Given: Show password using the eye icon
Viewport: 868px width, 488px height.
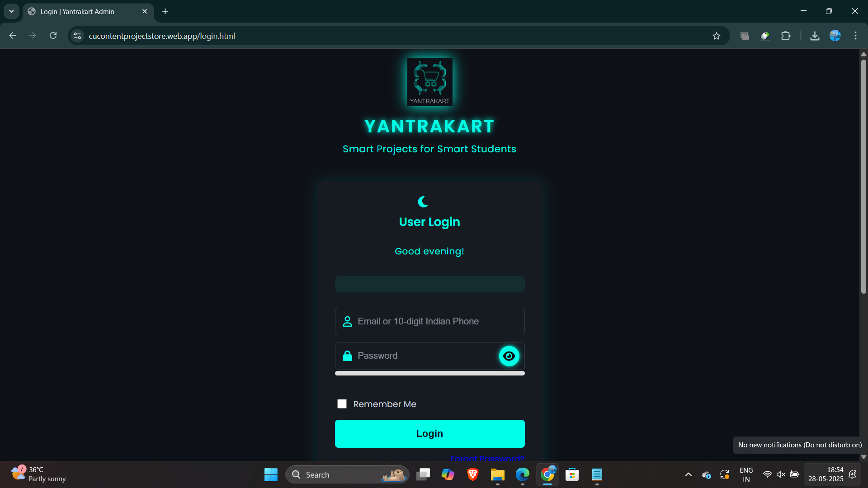Looking at the screenshot, I should pos(509,356).
